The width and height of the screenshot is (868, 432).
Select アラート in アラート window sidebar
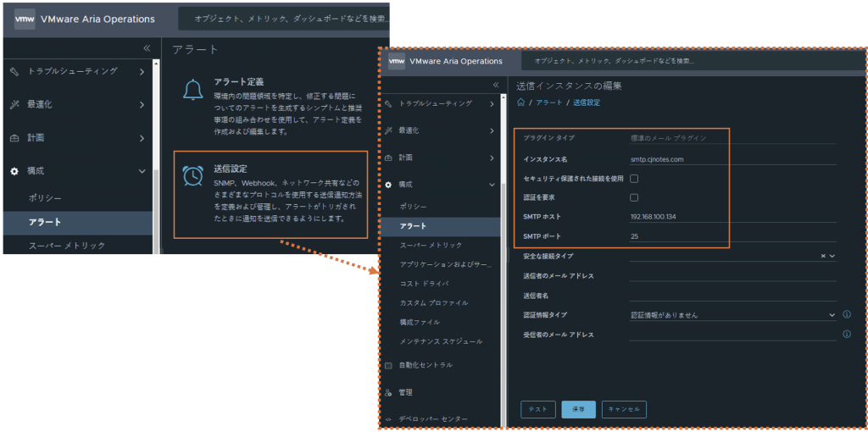click(x=77, y=223)
